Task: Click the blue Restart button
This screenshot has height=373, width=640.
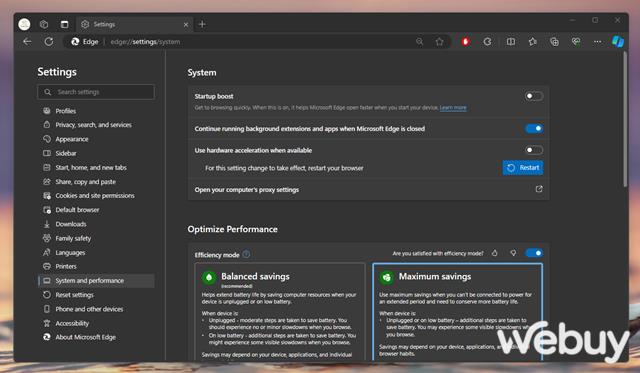Action: [x=523, y=168]
